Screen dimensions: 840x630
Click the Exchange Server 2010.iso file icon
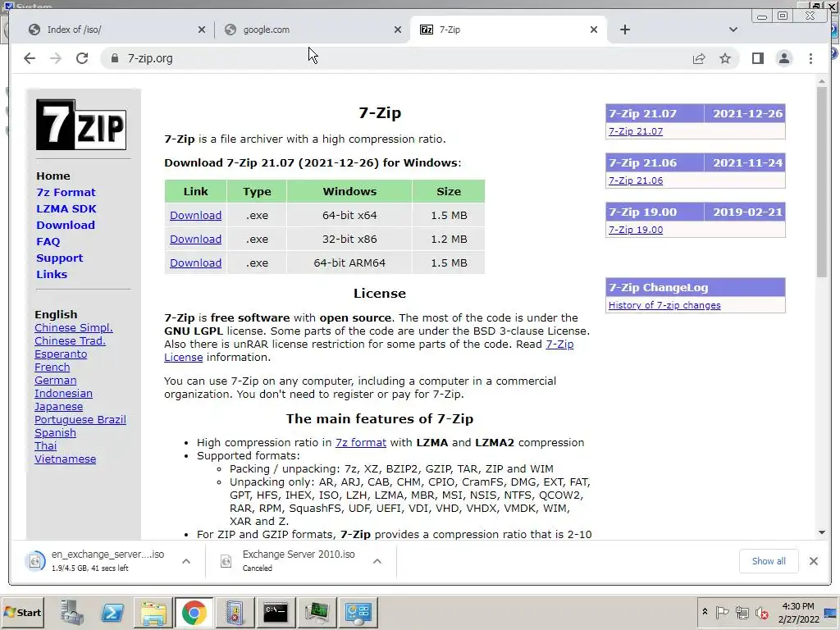pyautogui.click(x=226, y=561)
